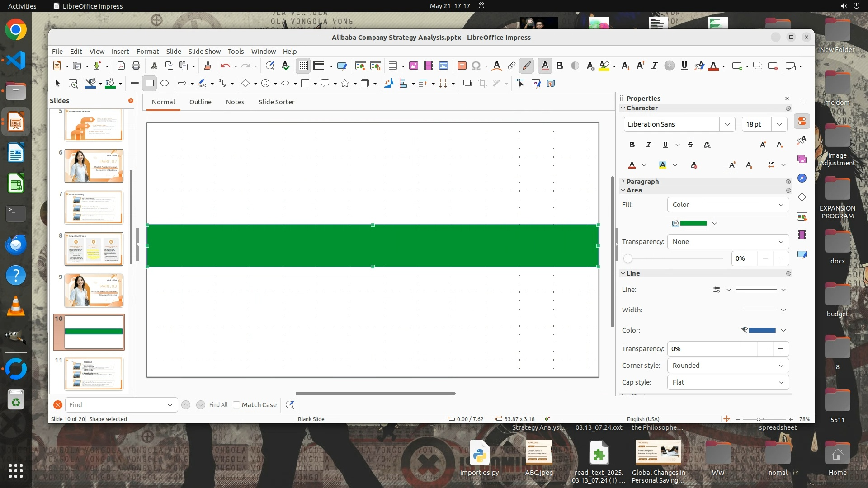Switch to the Slide Sorter tab
Image resolution: width=868 pixels, height=488 pixels.
click(276, 102)
